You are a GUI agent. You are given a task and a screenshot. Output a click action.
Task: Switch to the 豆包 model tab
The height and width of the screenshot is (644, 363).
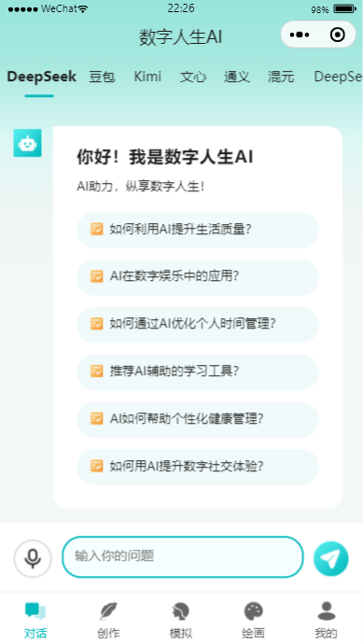102,77
